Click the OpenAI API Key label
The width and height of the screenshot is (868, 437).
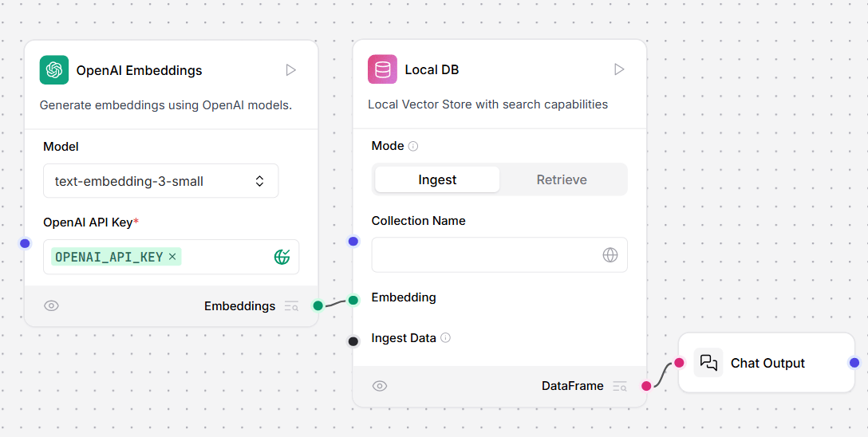coord(88,222)
